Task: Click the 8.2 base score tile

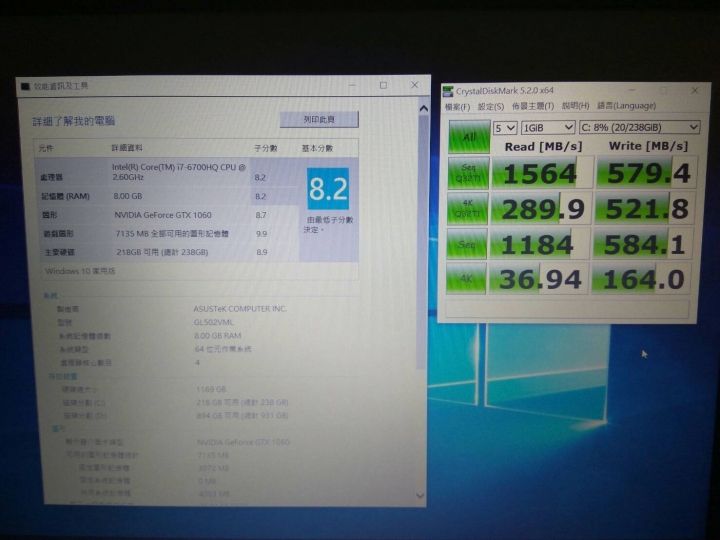Action: pos(328,189)
